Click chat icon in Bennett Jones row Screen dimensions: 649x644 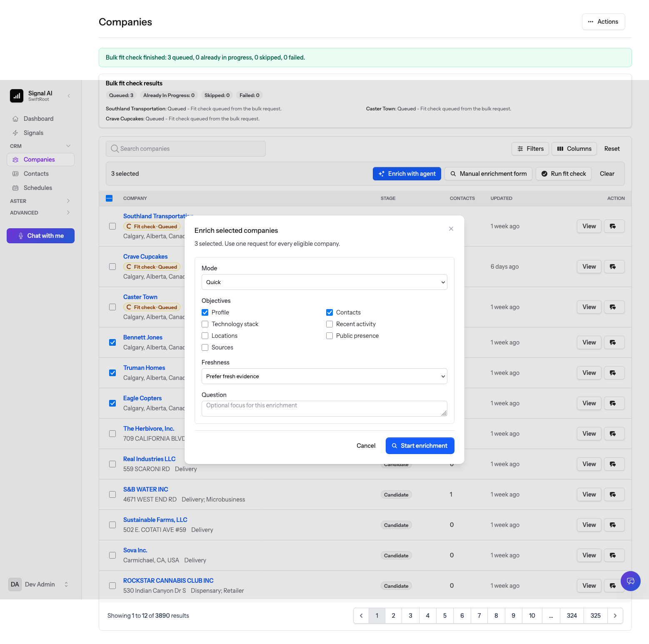point(614,342)
